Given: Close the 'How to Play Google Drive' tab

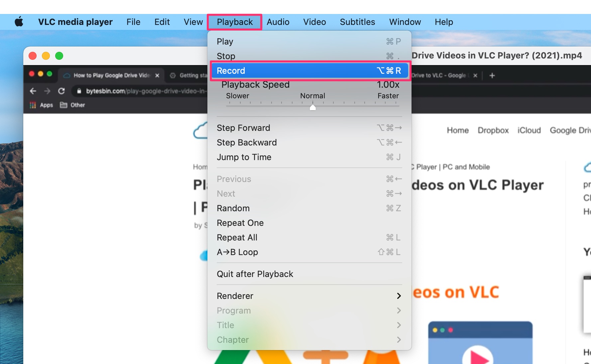Looking at the screenshot, I should click(x=157, y=75).
